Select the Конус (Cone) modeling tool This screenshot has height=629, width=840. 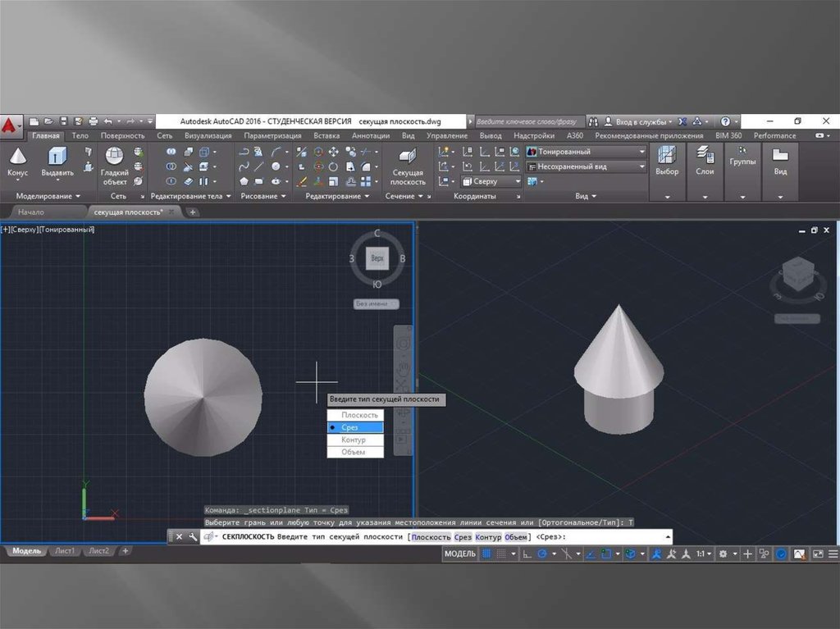17,162
